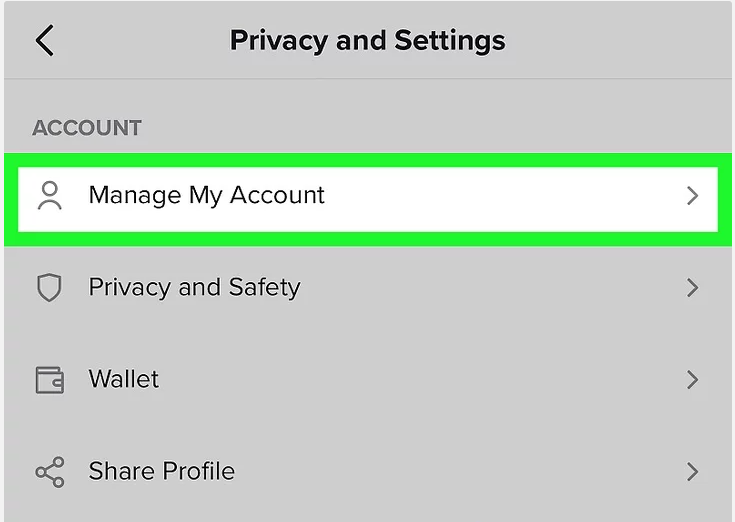Image resolution: width=735 pixels, height=522 pixels.
Task: Tap the share nodes icon for Share Profile
Action: coord(50,472)
